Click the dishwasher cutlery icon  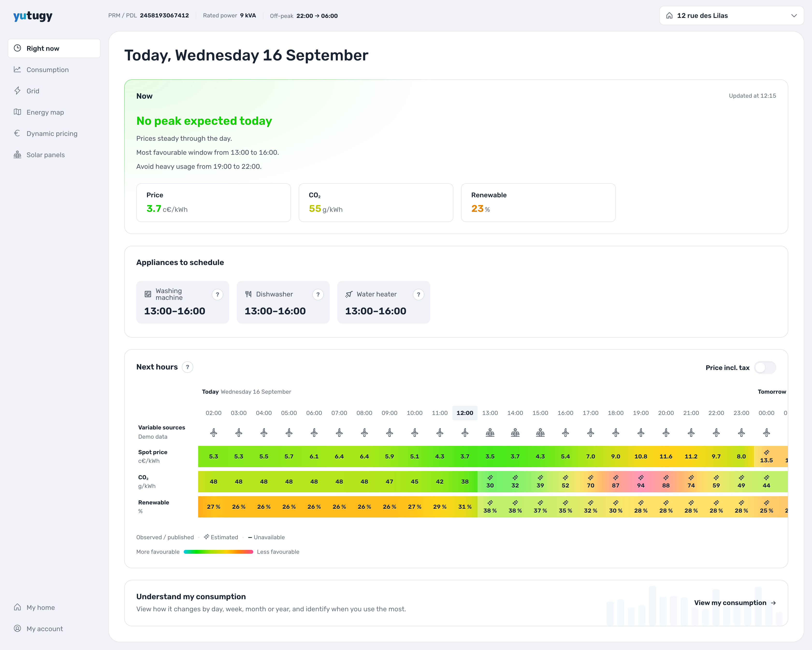click(x=249, y=294)
